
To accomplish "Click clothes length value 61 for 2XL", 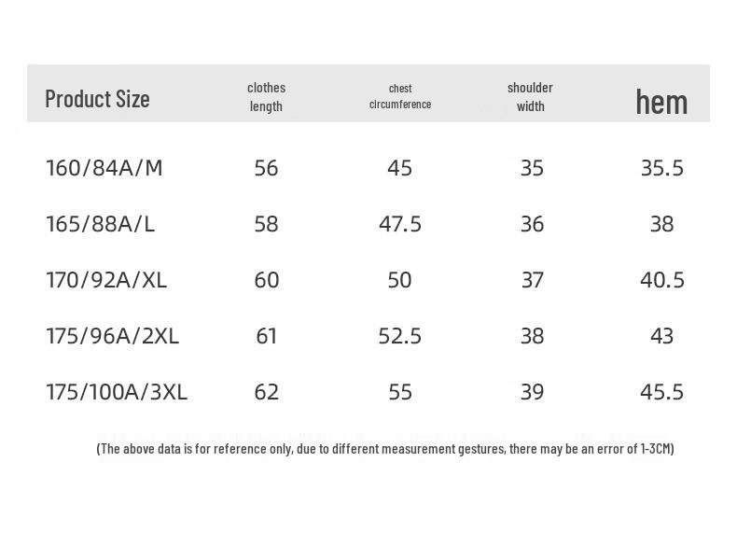I will click(266, 336).
